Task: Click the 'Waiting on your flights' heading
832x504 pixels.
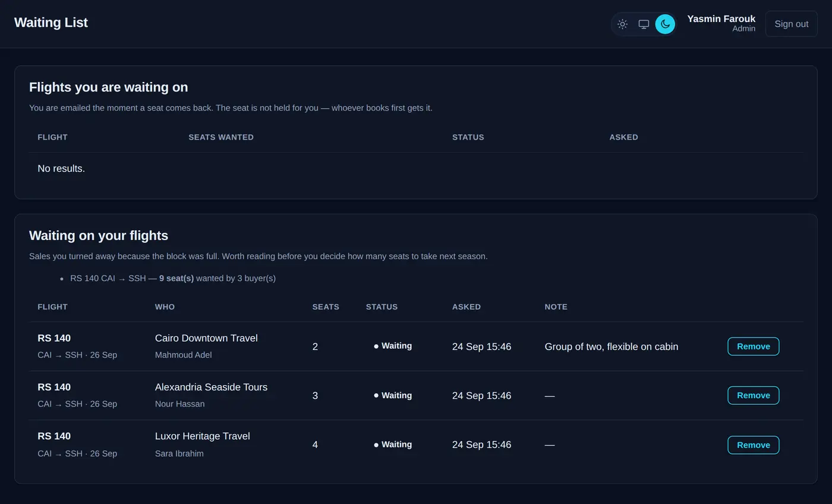Action: pos(99,235)
